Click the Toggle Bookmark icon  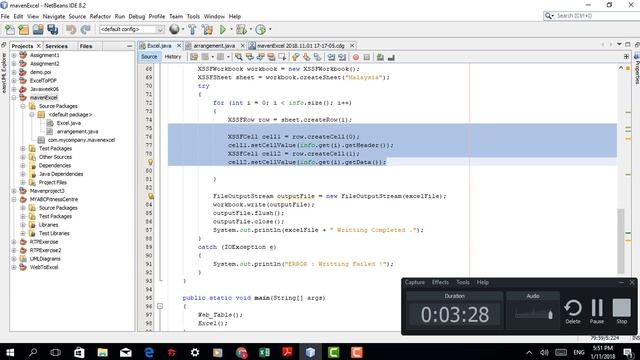point(317,57)
